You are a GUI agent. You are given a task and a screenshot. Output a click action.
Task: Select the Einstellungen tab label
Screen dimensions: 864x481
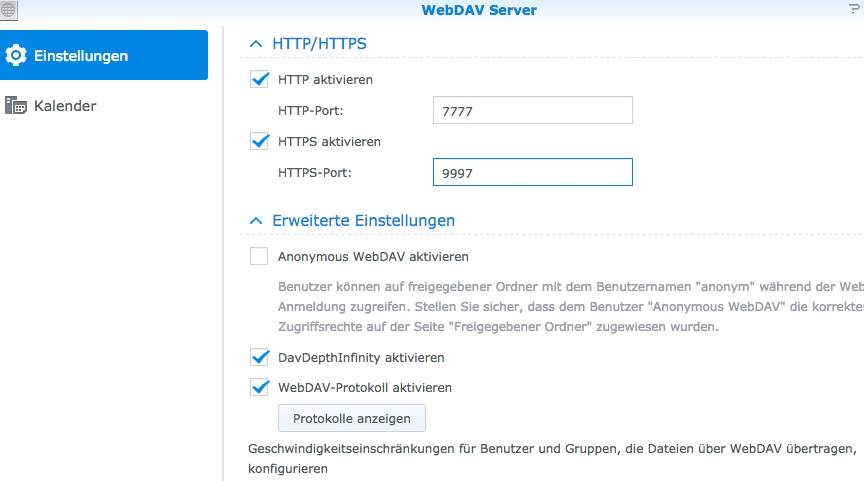(81, 55)
